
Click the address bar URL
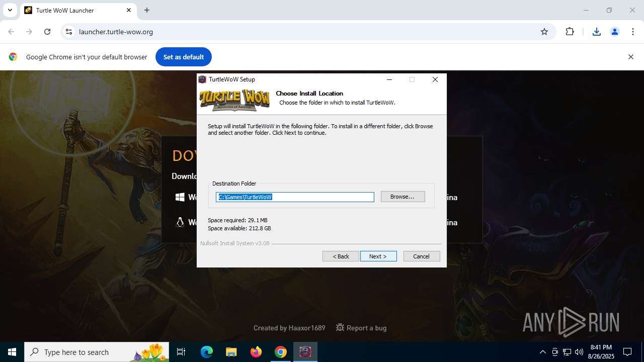coord(116,32)
